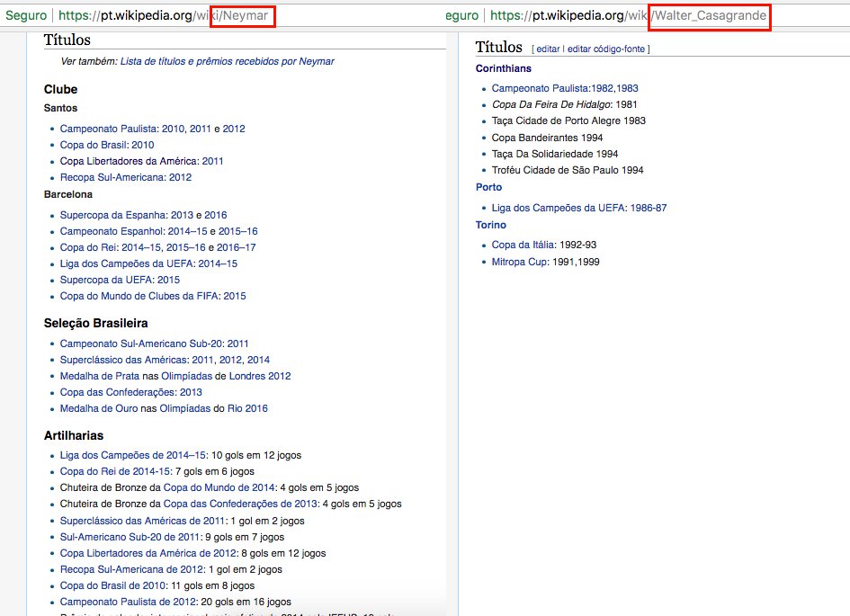Open 'Copa do Rei de 2014-15' artilharia link
This screenshot has width=850, height=616.
(115, 471)
